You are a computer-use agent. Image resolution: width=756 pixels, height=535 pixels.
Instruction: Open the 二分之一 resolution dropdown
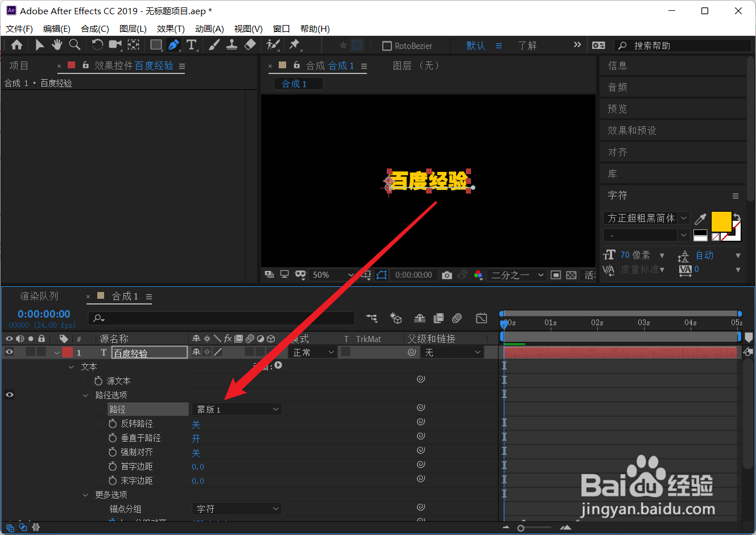click(x=517, y=275)
